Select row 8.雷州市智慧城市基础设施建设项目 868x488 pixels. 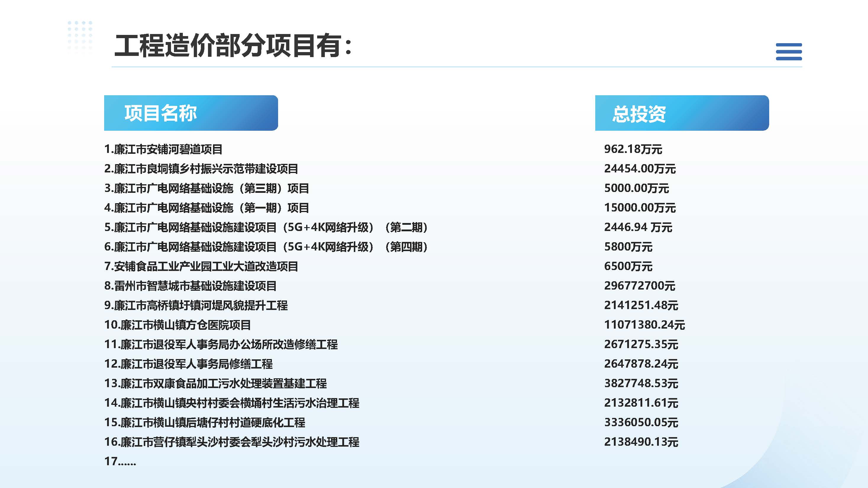point(191,286)
